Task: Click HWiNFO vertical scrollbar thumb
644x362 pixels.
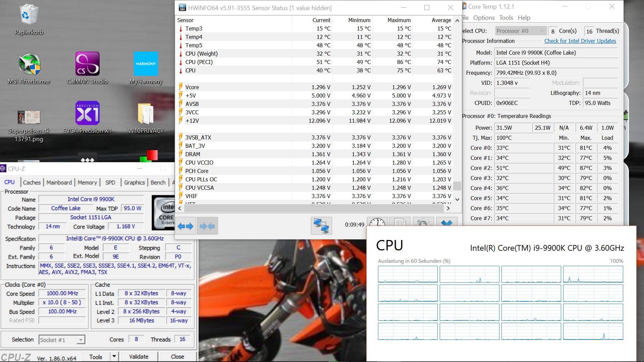Action: [x=457, y=186]
